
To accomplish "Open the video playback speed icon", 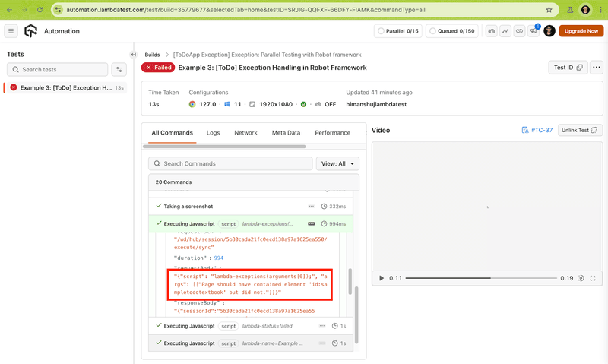I will click(x=581, y=278).
